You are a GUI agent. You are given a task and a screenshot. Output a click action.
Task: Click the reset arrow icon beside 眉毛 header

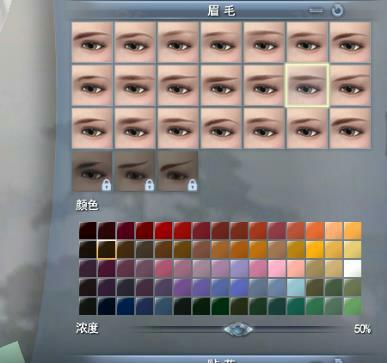(337, 11)
